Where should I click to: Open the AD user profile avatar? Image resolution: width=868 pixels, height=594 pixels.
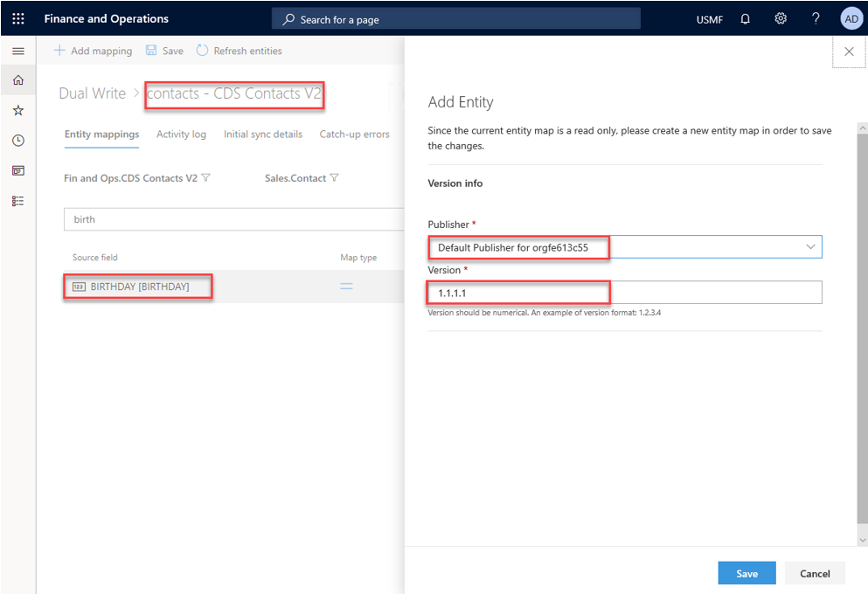851,19
